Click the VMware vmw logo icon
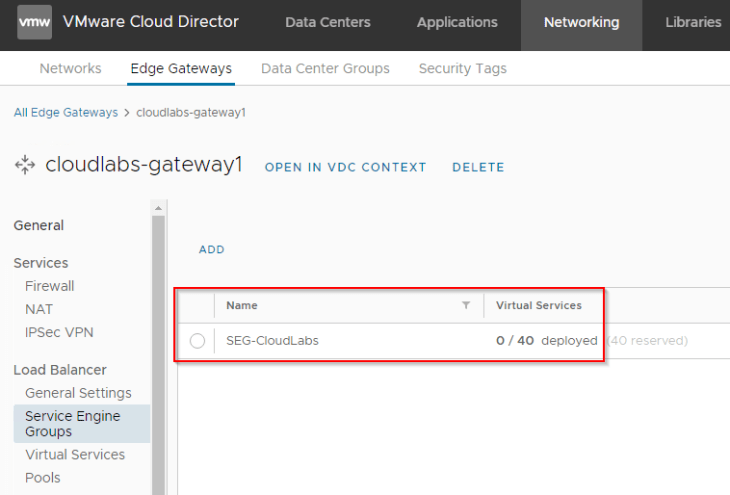Image resolution: width=730 pixels, height=495 pixels. coord(34,22)
